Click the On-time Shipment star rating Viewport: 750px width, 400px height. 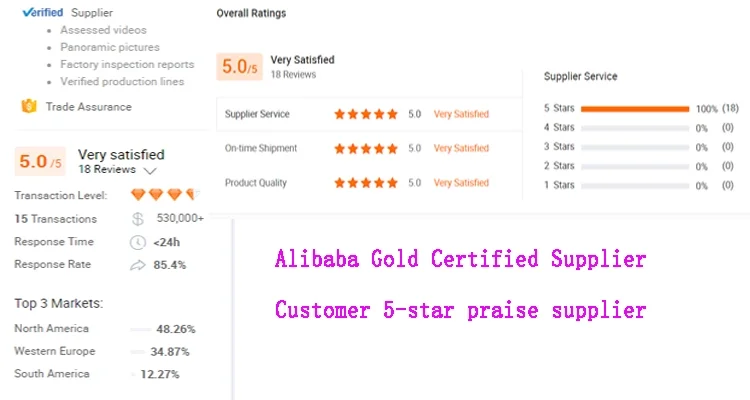366,148
